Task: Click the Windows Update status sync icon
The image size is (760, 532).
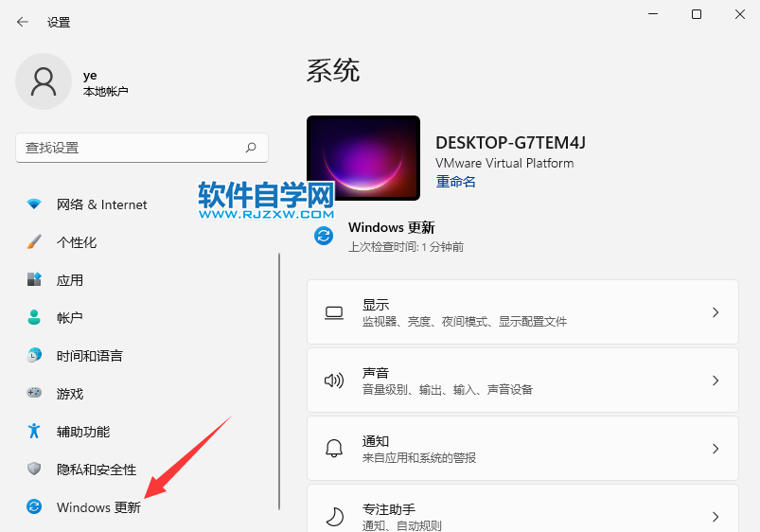Action: [x=324, y=236]
